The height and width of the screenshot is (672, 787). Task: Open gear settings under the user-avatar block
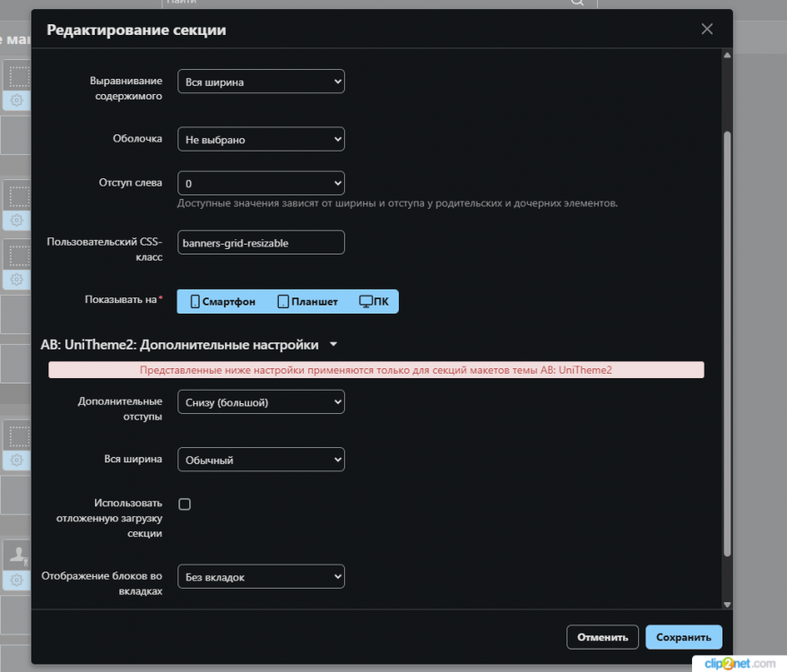click(15, 581)
